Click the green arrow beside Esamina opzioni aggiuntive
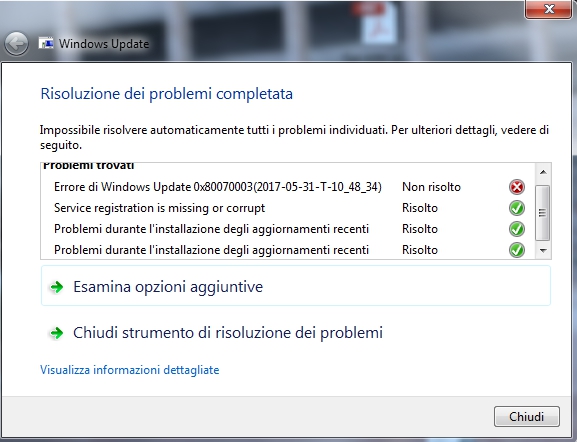The height and width of the screenshot is (442, 577). pos(57,287)
